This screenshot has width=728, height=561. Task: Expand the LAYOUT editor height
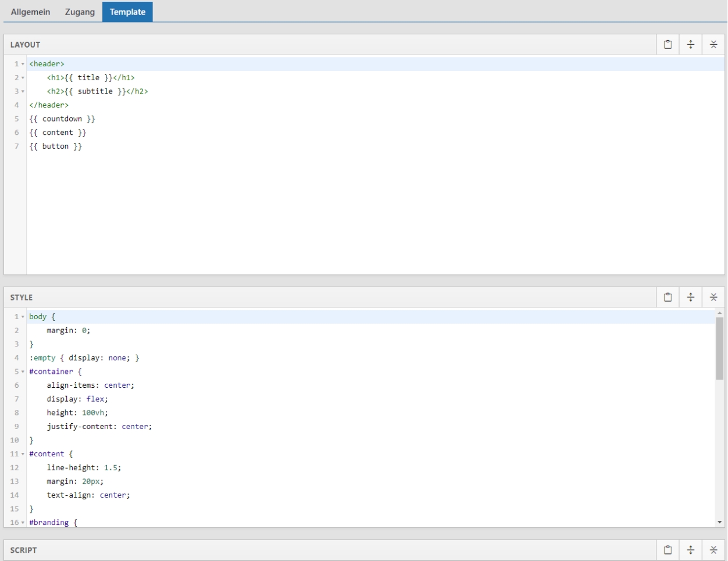[x=691, y=45]
